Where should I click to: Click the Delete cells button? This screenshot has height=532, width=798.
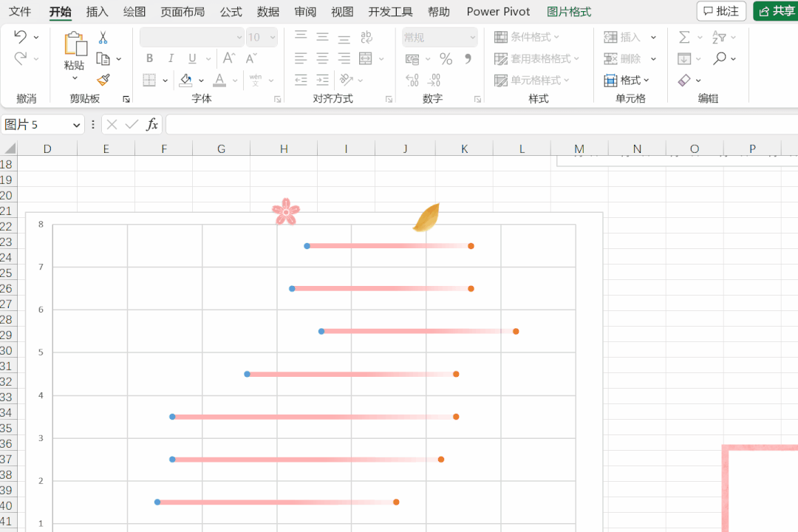pyautogui.click(x=622, y=59)
